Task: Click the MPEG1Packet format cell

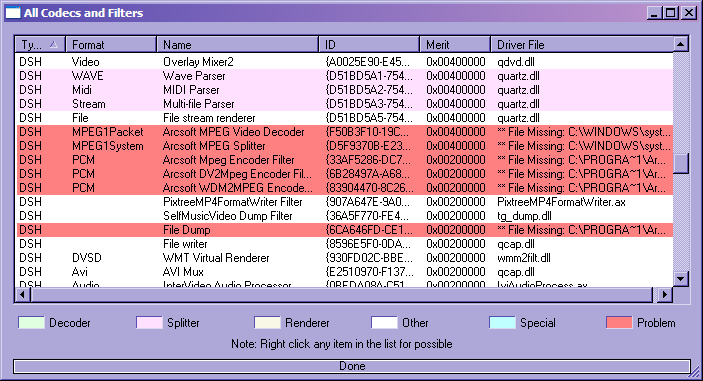Action: point(108,132)
